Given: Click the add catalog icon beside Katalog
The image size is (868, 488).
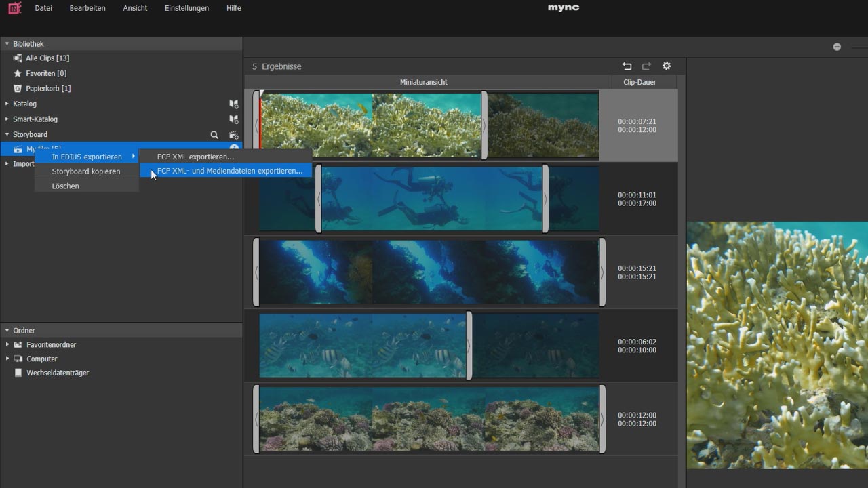Looking at the screenshot, I should tap(233, 104).
